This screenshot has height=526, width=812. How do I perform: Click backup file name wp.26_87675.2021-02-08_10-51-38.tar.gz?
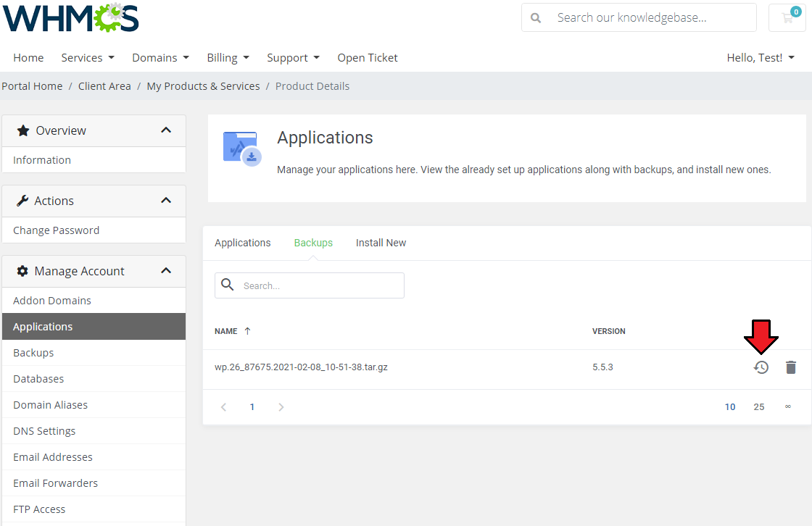301,367
